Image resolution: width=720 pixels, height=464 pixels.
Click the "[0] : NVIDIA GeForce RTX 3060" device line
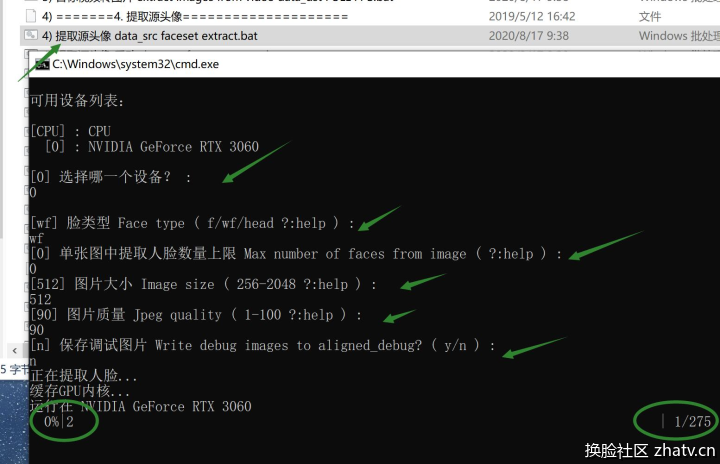pos(152,147)
